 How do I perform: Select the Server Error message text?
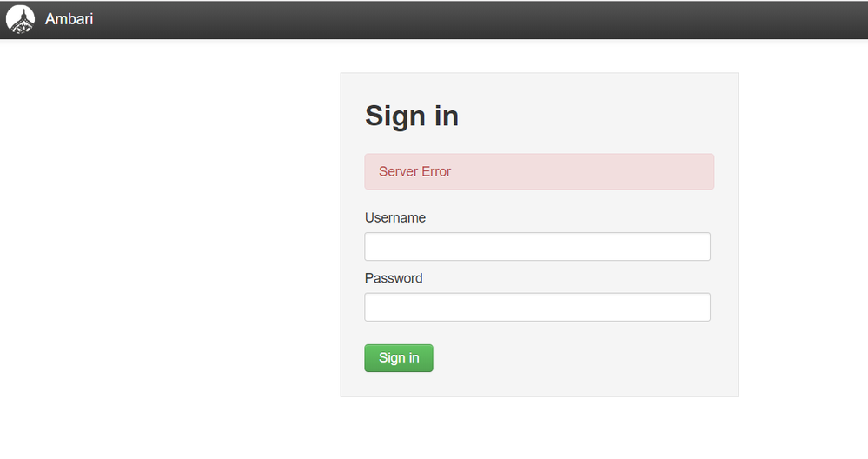pyautogui.click(x=414, y=171)
